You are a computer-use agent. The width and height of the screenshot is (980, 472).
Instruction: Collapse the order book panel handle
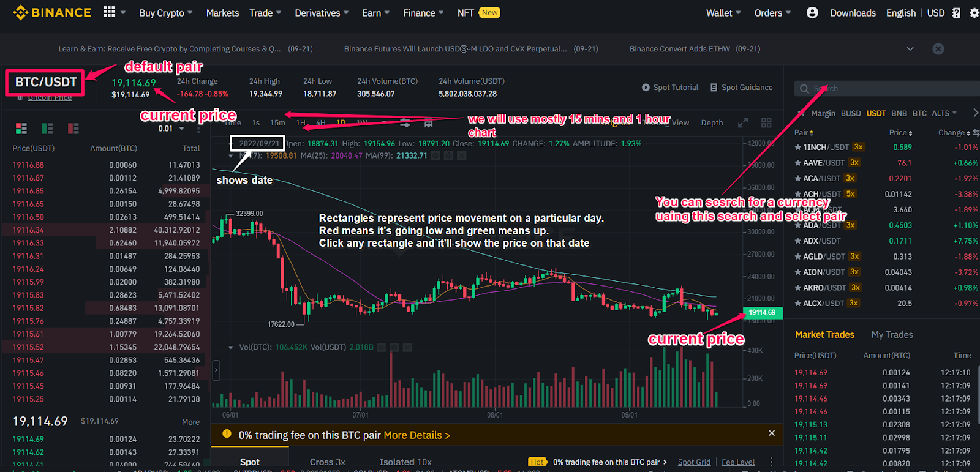[x=216, y=370]
